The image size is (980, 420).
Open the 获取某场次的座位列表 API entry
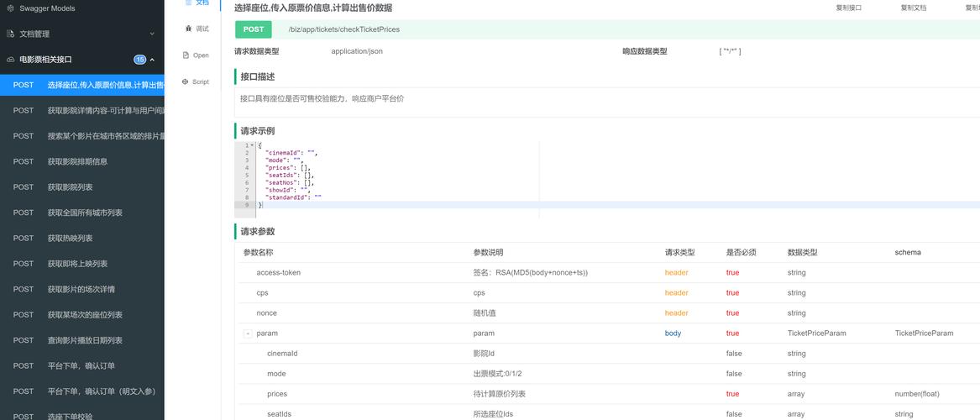pos(81,315)
